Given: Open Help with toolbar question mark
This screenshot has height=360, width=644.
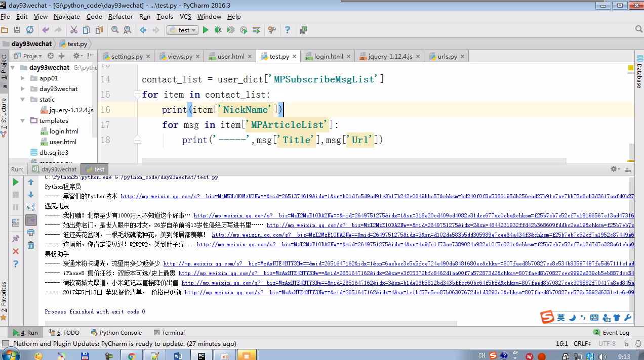Looking at the screenshot, I should coord(288,30).
